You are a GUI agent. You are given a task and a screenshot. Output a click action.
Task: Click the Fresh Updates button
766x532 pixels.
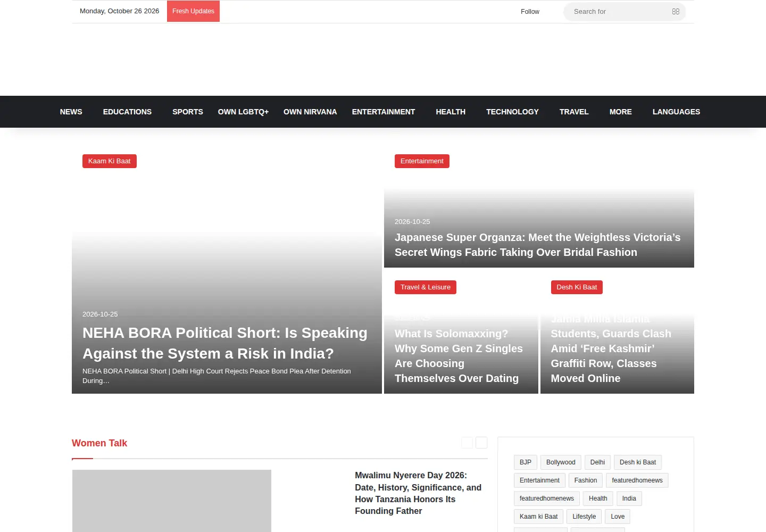pyautogui.click(x=193, y=11)
